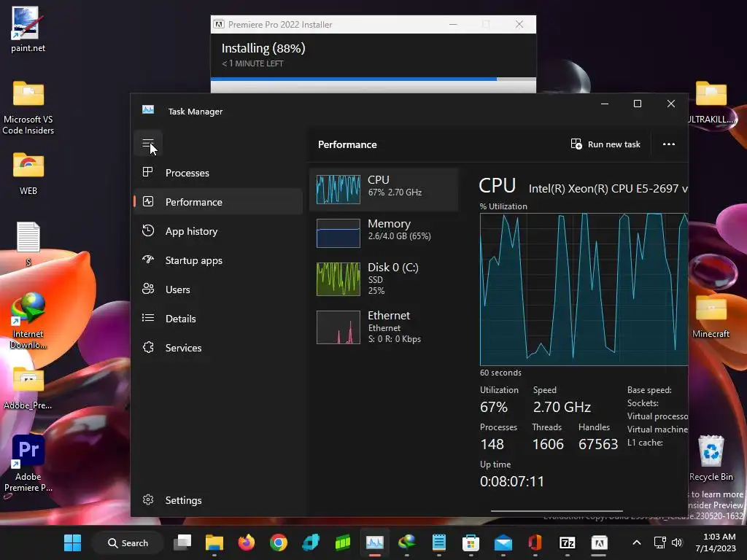The image size is (747, 560).
Task: Click the Premiere Pro 2022 Installer title bar
Action: point(373,24)
